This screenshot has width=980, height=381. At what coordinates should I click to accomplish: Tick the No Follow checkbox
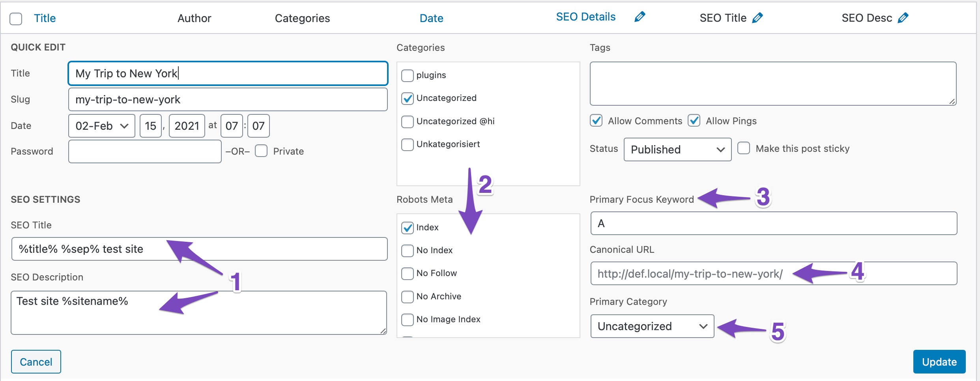pos(407,273)
